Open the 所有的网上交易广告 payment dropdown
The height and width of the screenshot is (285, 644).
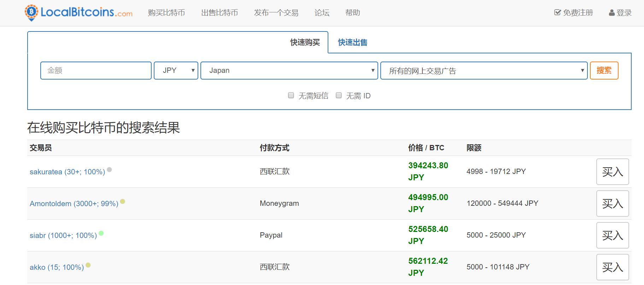[x=484, y=70]
